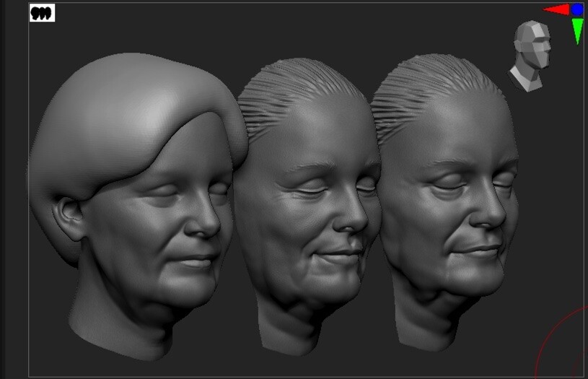Snap view using the green Y axis cone
This screenshot has height=379, width=588.
577,32
